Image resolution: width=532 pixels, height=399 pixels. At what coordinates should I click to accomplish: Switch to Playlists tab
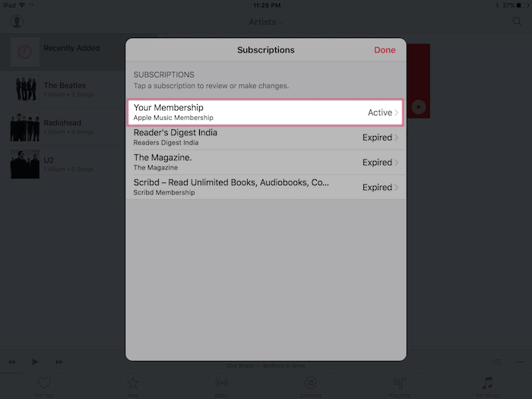(399, 387)
